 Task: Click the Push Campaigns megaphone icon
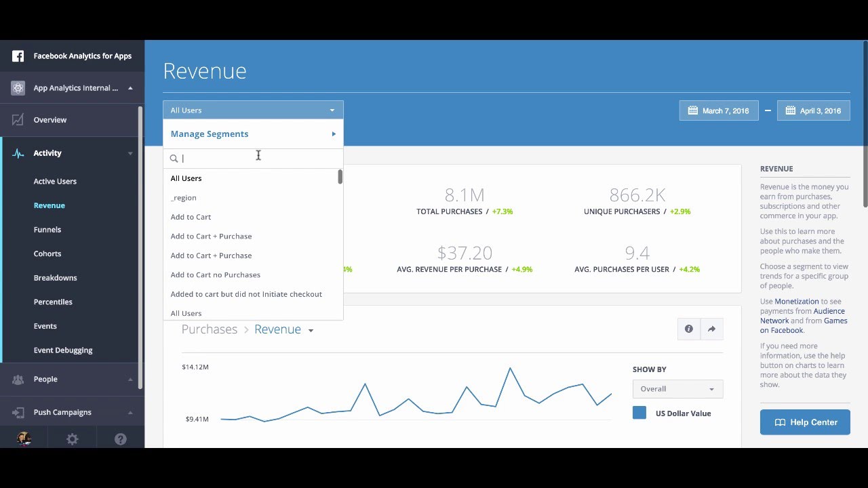point(18,412)
